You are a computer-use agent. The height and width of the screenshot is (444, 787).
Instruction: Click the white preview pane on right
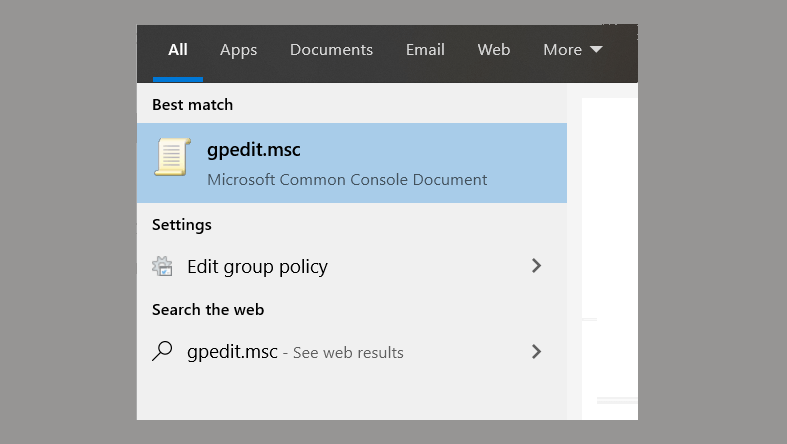click(608, 250)
